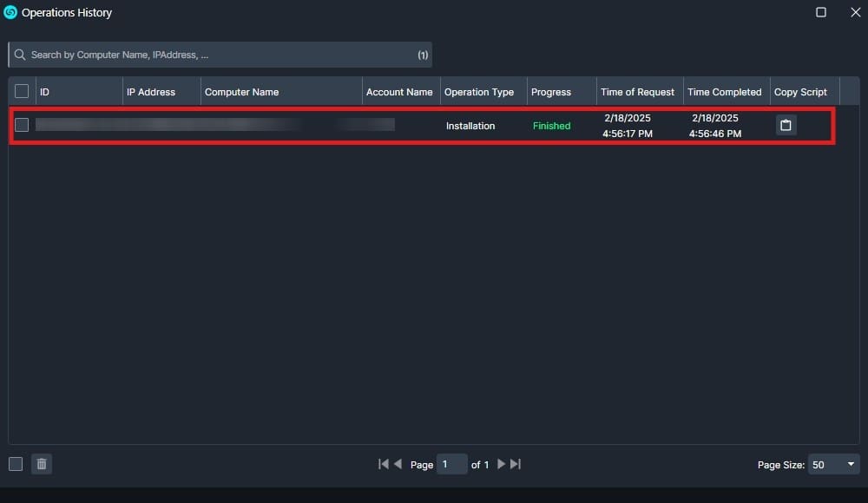Sort by the IP Address column
Viewport: 868px width, 503px height.
151,92
